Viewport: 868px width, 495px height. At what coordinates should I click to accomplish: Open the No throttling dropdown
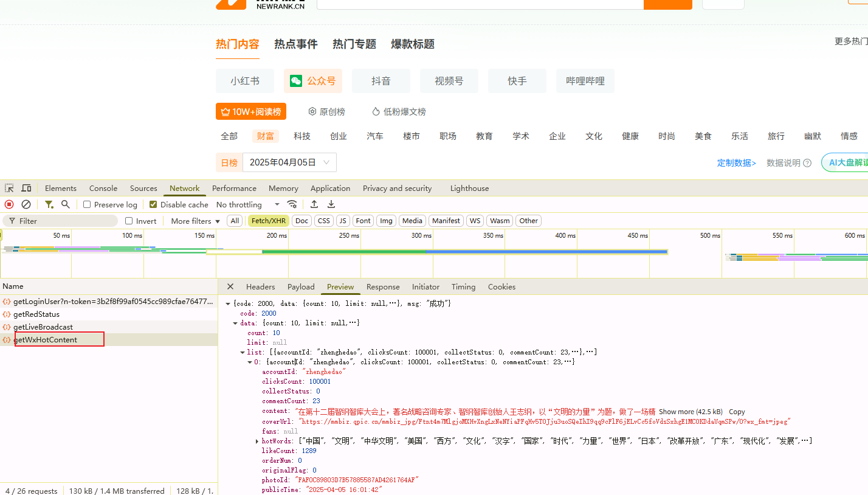click(248, 205)
